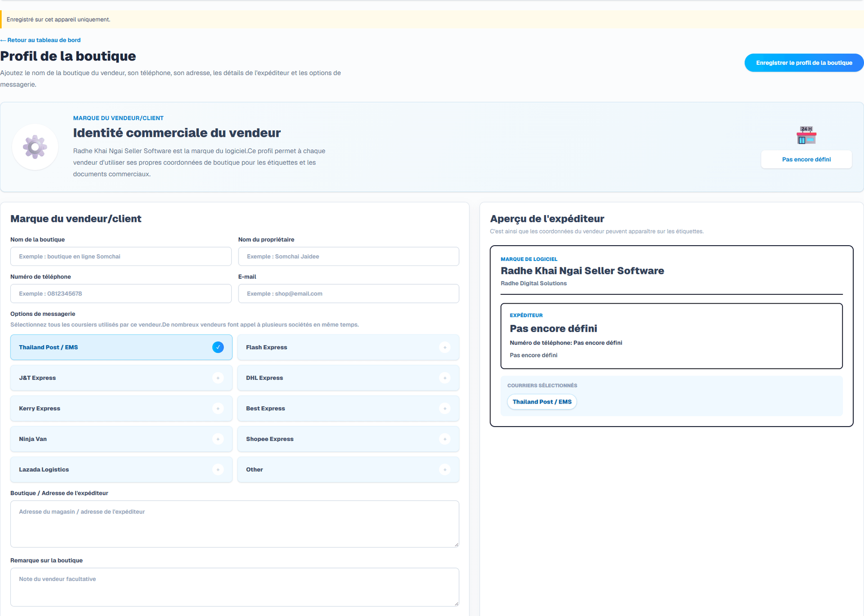The image size is (864, 616).
Task: Click 'COURRIERS SÉLECTIONNÉS' label
Action: [x=542, y=386]
